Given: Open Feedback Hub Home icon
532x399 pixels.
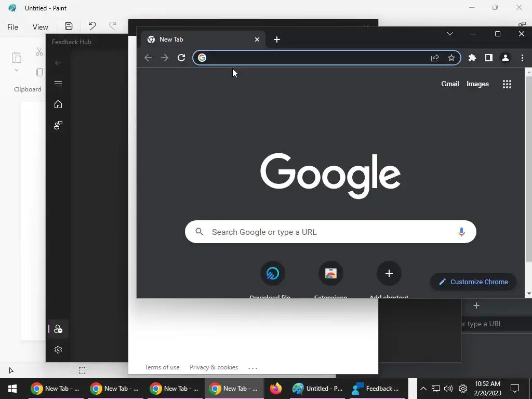Looking at the screenshot, I should (x=58, y=104).
